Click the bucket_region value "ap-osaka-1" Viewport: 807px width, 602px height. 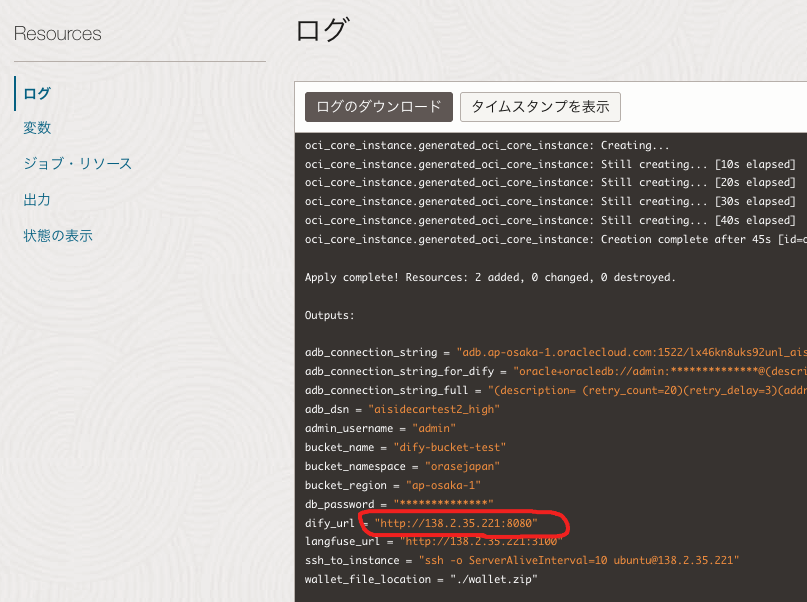click(444, 485)
